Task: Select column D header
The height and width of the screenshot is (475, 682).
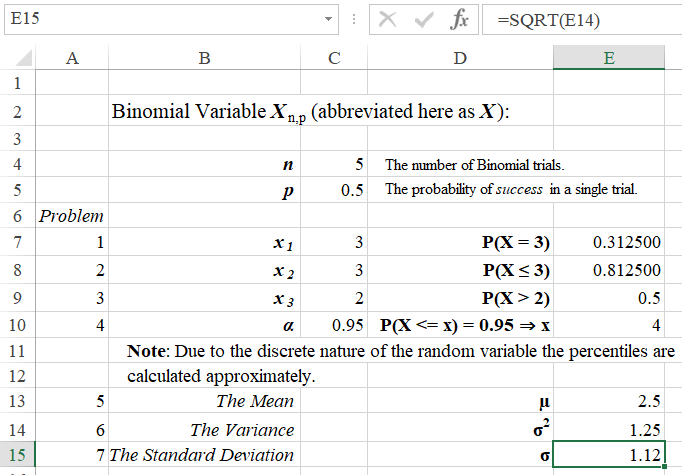Action: tap(460, 59)
